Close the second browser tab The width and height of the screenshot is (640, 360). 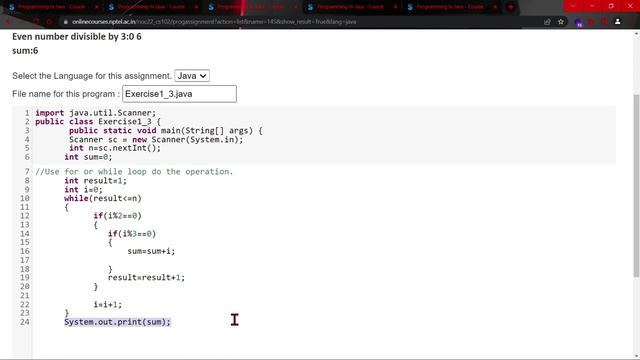point(196,7)
